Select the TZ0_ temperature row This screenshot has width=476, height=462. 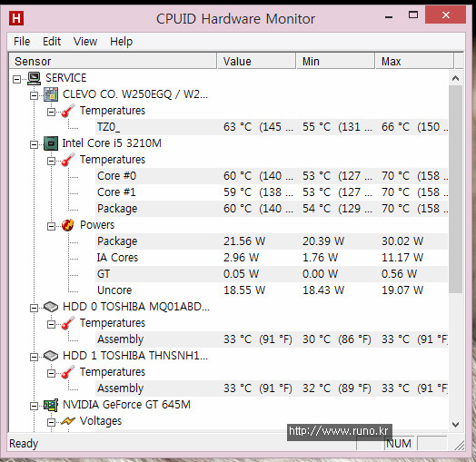(x=272, y=127)
